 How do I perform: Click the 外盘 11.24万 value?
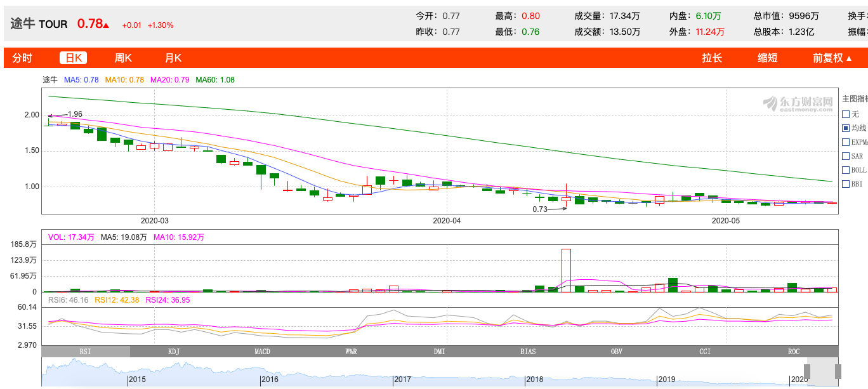[x=710, y=32]
